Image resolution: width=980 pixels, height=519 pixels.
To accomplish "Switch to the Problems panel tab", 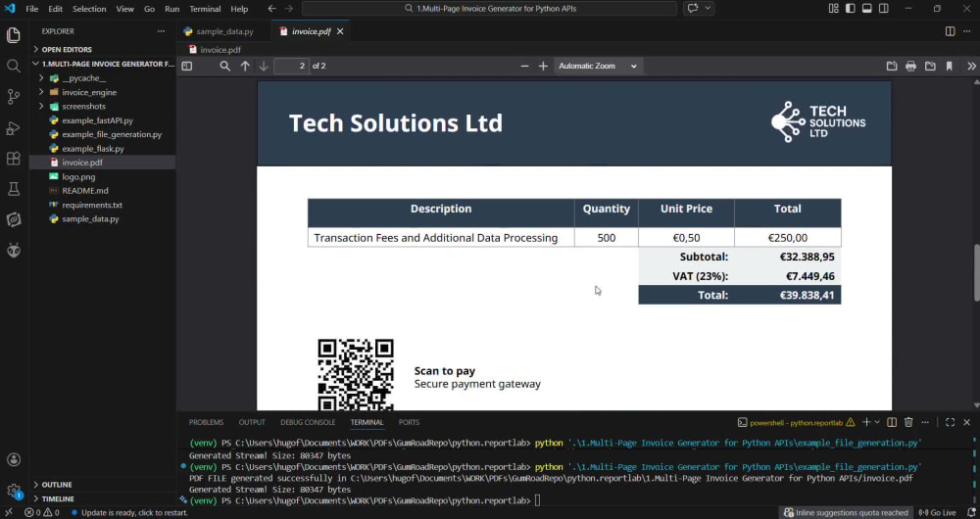I will 206,422.
